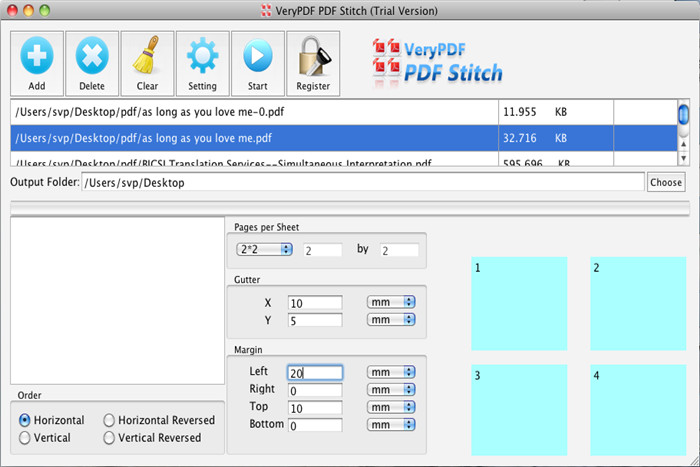The height and width of the screenshot is (467, 700).
Task: Click the Add plus icon
Action: tap(37, 56)
